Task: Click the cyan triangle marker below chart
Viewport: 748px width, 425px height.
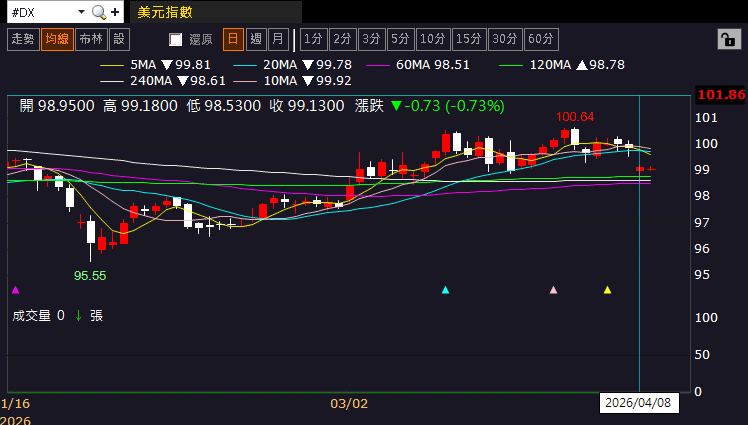Action: (446, 290)
